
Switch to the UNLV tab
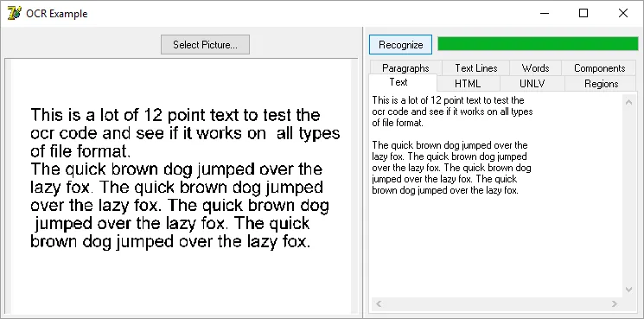pos(532,84)
